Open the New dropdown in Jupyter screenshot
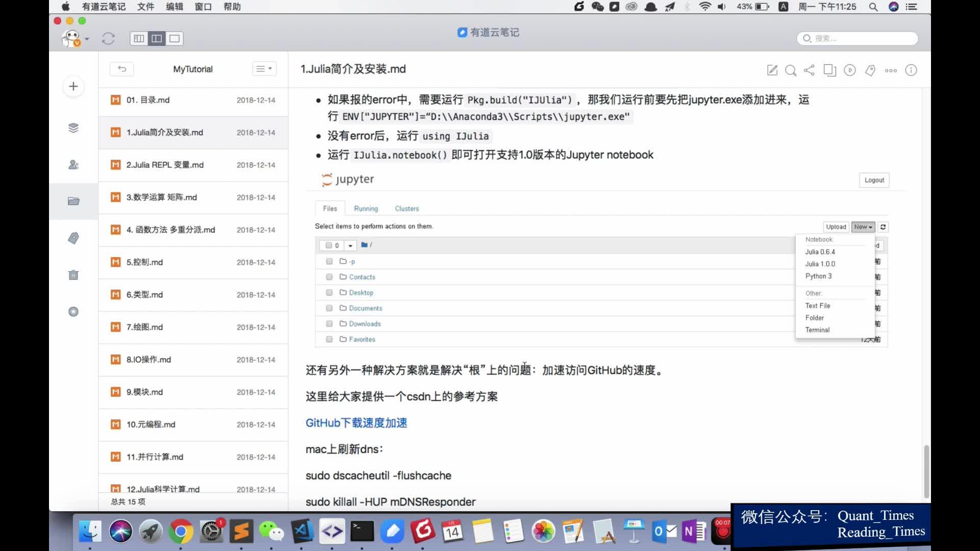Screen dimensions: 980x551 (863, 227)
